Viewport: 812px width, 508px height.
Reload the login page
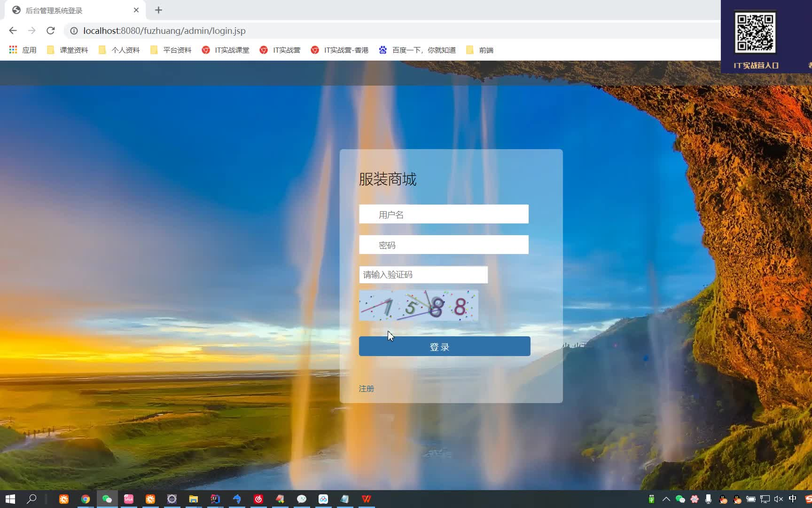tap(51, 31)
